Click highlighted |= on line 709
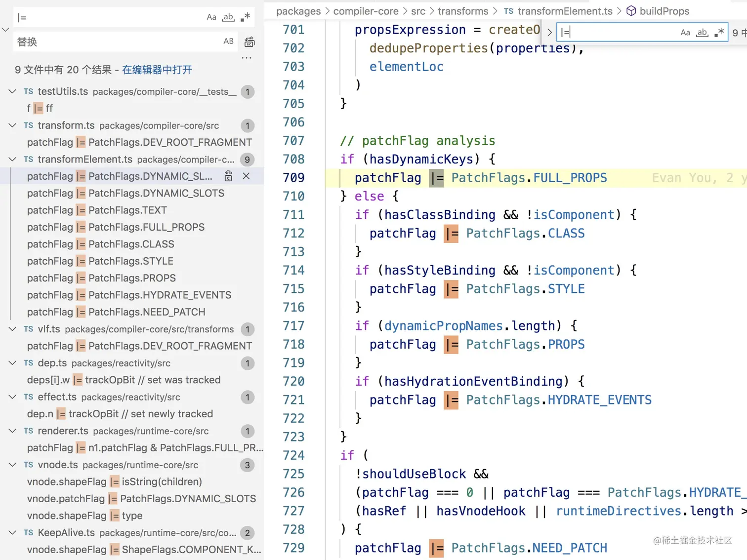 coord(437,178)
